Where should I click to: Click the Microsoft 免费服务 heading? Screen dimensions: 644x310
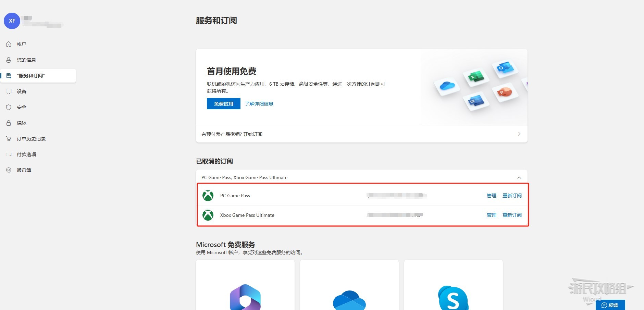coord(225,245)
